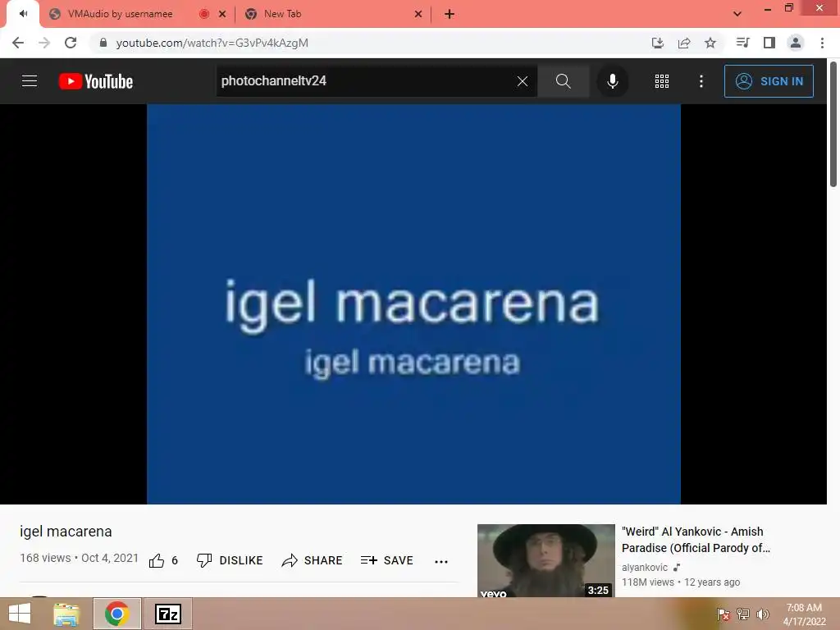Open the Amish Paradise video thumbnail

546,560
